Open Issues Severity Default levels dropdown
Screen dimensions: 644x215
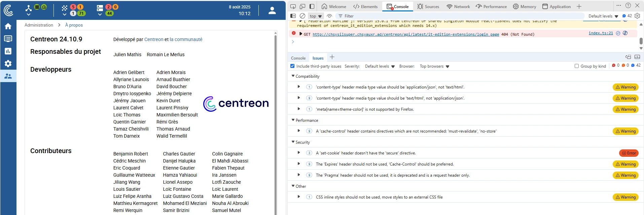[380, 66]
